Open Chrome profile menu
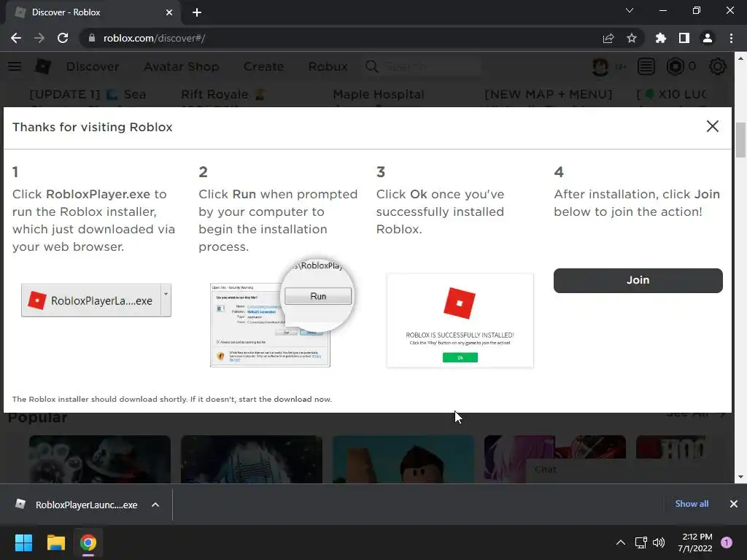 point(708,38)
